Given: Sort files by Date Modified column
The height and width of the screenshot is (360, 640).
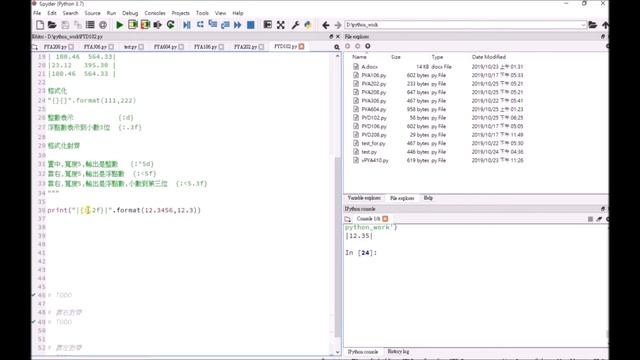Looking at the screenshot, I should [x=489, y=57].
